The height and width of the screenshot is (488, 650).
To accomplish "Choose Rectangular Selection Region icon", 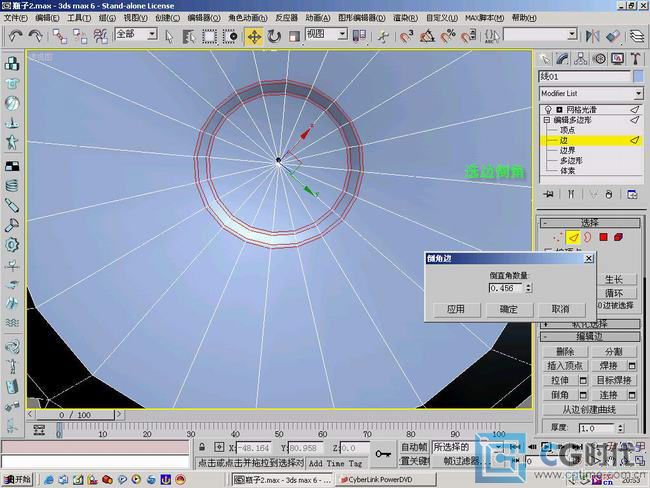I will tap(209, 36).
